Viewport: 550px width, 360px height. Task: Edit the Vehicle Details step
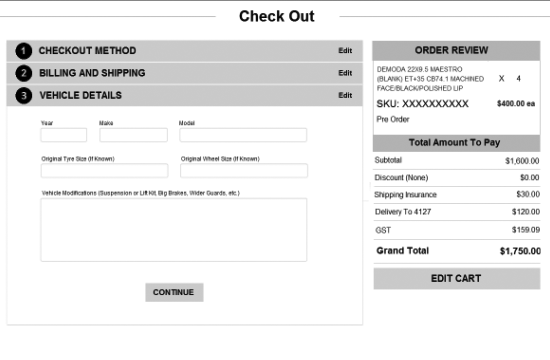point(345,95)
